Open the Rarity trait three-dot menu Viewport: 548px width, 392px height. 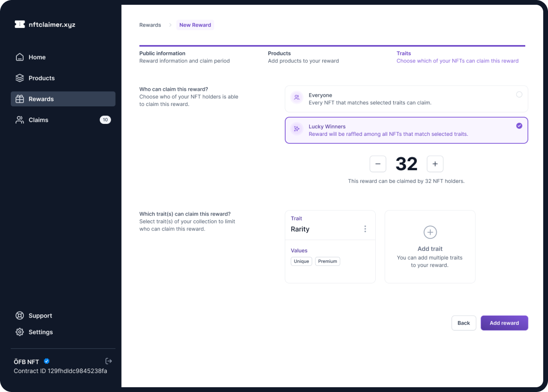[x=365, y=229]
